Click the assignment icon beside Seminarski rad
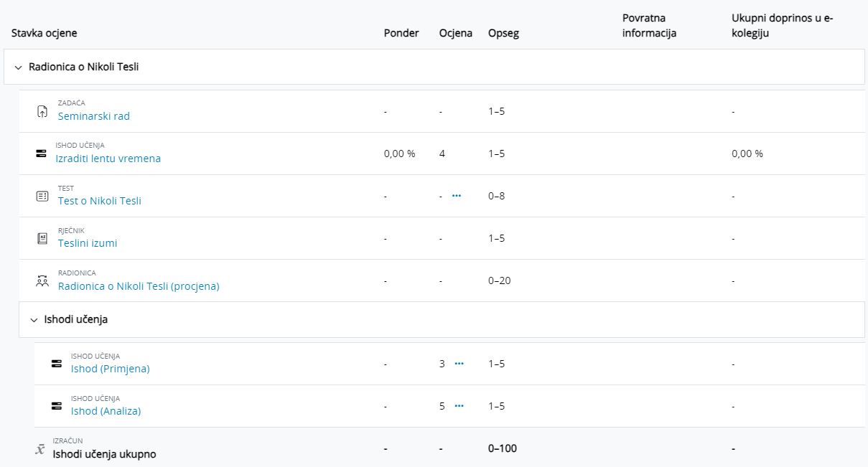The width and height of the screenshot is (868, 467). (42, 112)
